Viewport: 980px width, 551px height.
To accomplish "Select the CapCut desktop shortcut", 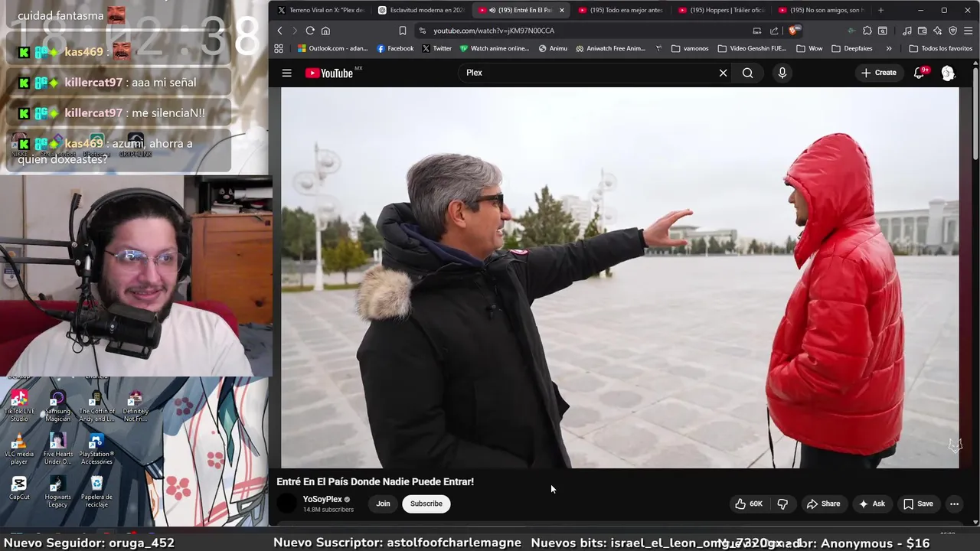I will click(19, 488).
